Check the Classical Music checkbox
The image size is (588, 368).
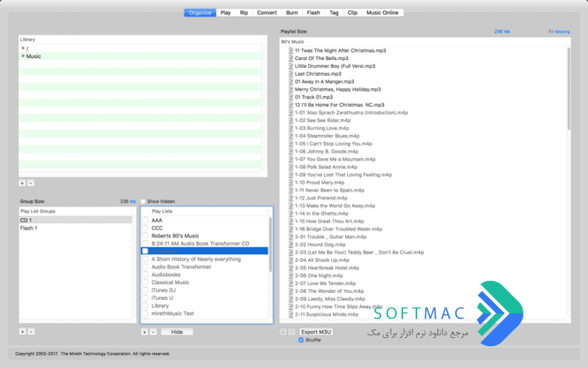145,282
